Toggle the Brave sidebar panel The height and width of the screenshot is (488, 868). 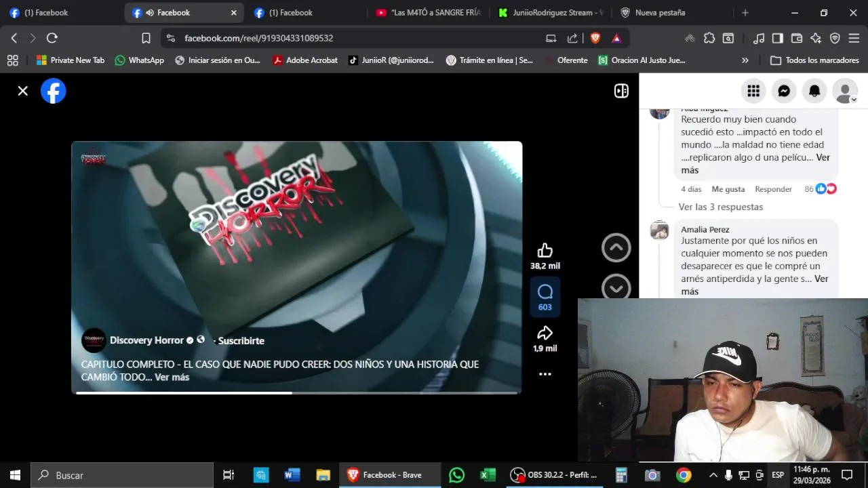tap(778, 38)
